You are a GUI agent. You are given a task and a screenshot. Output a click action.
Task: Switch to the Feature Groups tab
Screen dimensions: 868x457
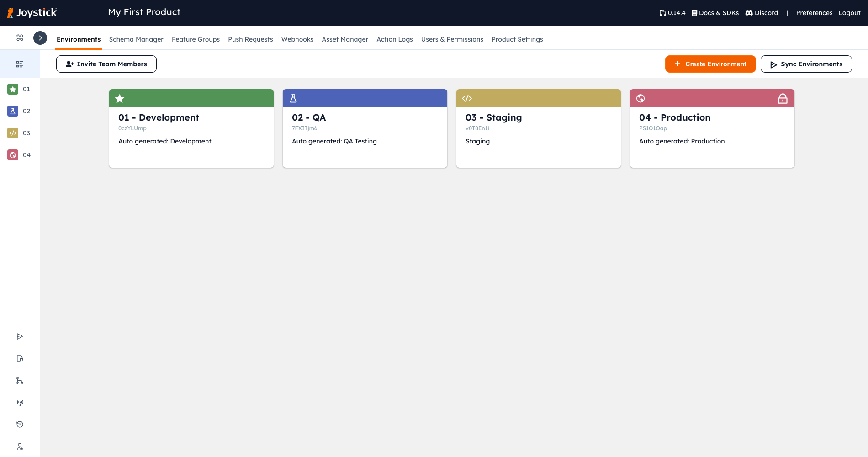click(x=196, y=39)
